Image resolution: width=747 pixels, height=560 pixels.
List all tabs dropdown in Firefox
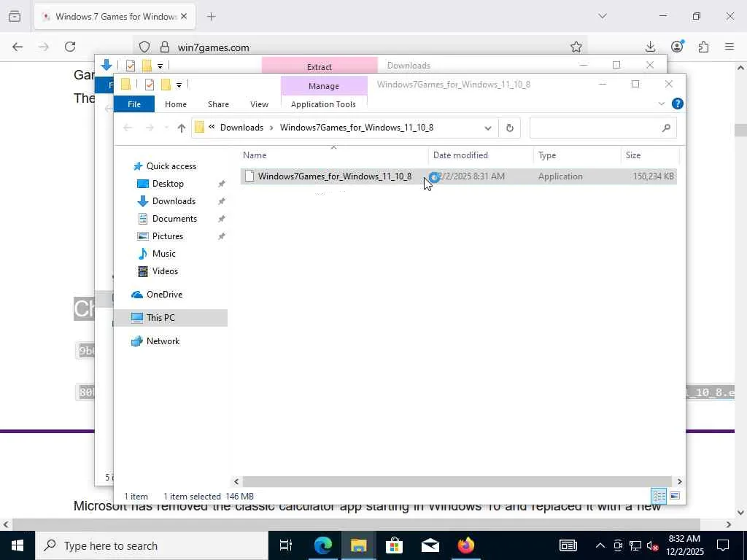coord(602,16)
